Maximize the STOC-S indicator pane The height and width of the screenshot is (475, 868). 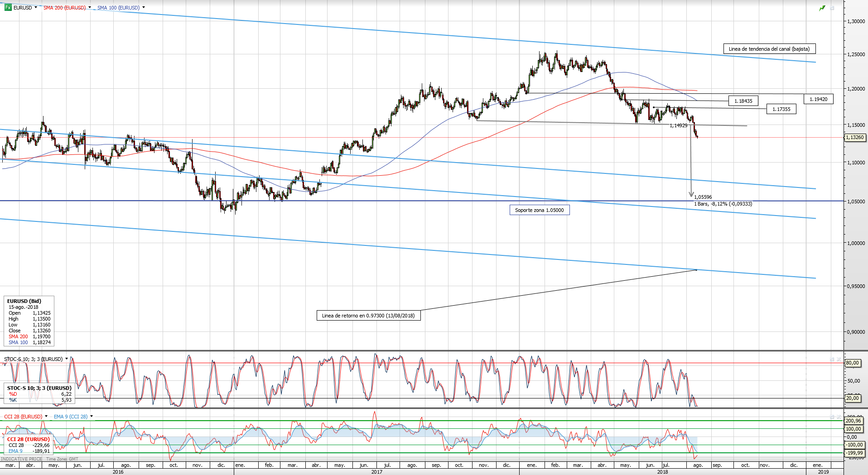832,359
